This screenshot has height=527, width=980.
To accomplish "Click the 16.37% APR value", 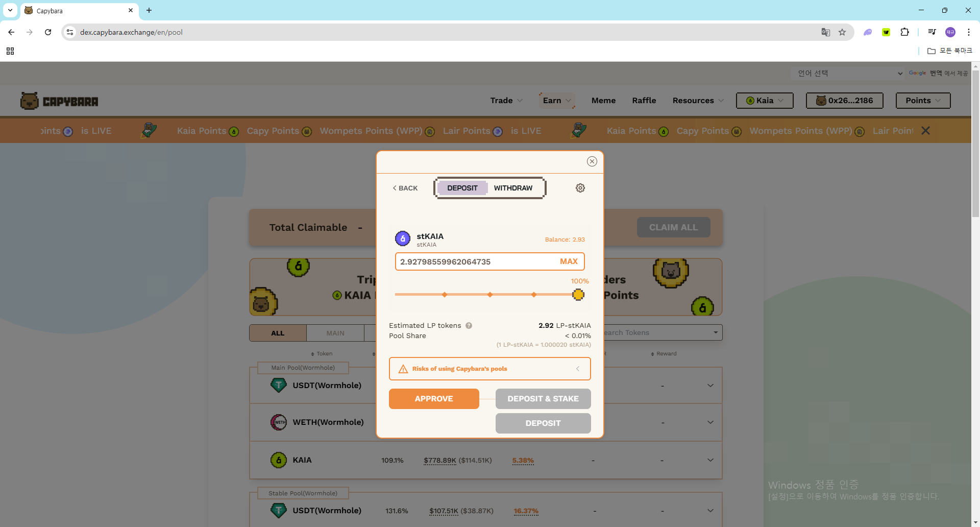I will point(526,511).
